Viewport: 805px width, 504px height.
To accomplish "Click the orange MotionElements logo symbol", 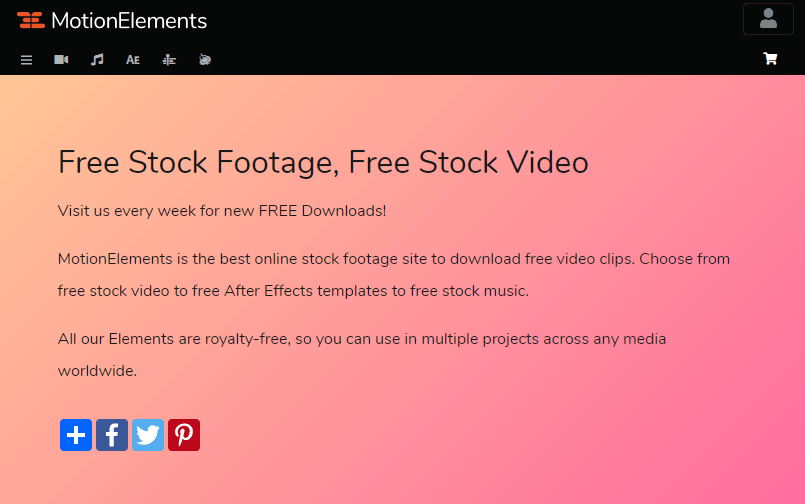I will pos(31,21).
